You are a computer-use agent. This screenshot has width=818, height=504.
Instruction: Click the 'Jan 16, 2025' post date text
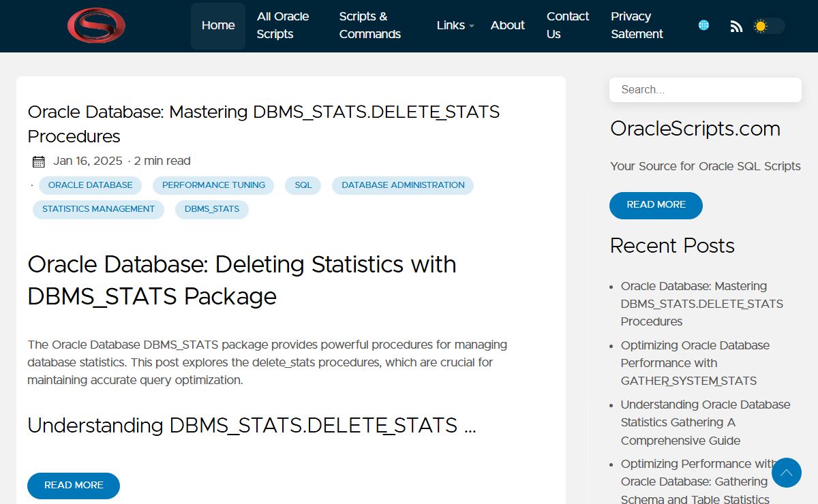tap(88, 161)
